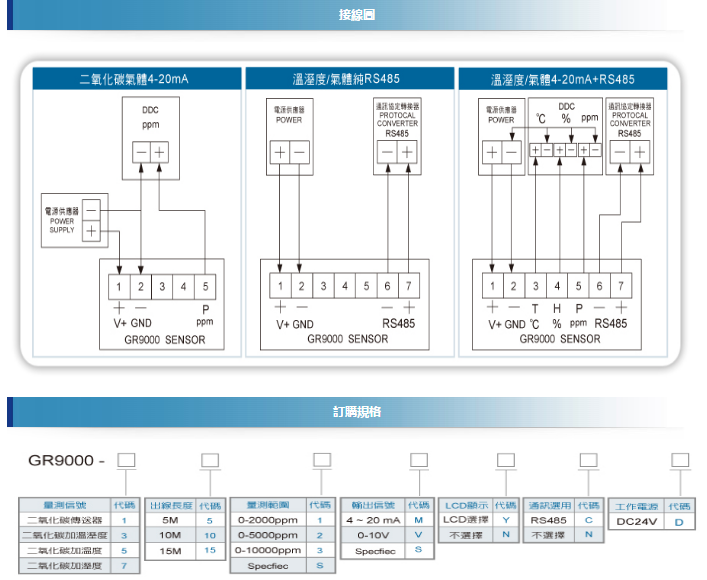This screenshot has width=707, height=580.
Task: Click the 出線長度 table header
Action: [x=171, y=506]
